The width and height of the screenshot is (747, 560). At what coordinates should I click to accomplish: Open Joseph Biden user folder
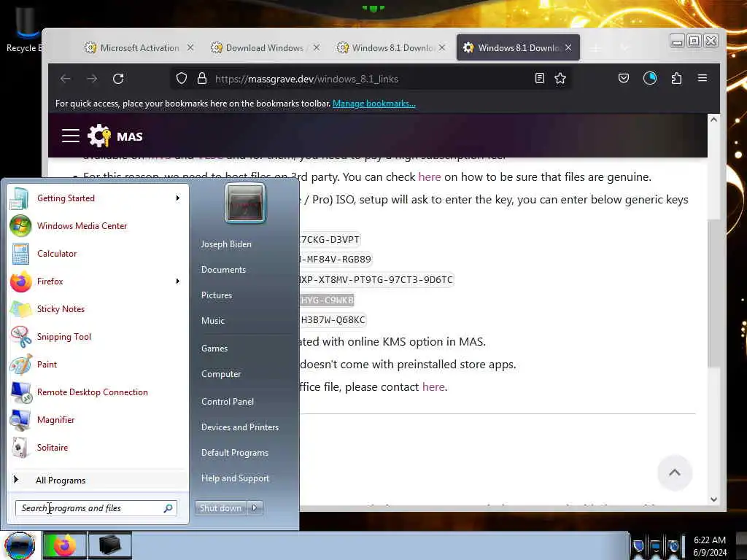click(226, 244)
